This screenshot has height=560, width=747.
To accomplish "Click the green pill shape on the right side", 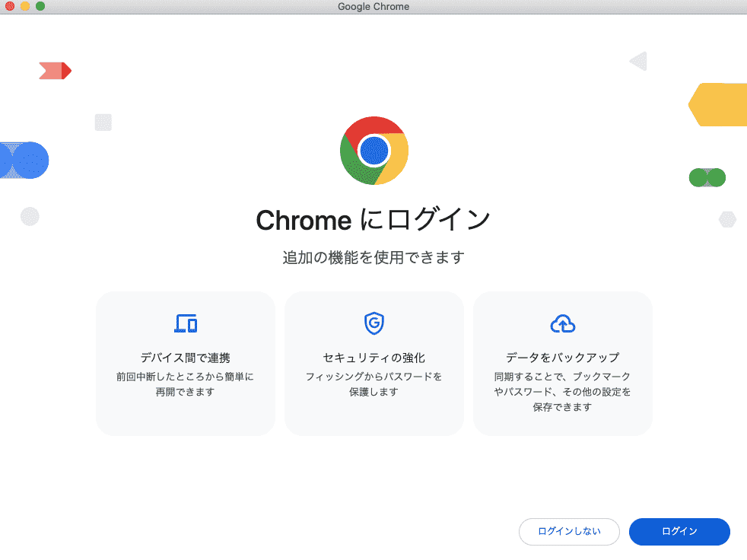I will click(707, 177).
